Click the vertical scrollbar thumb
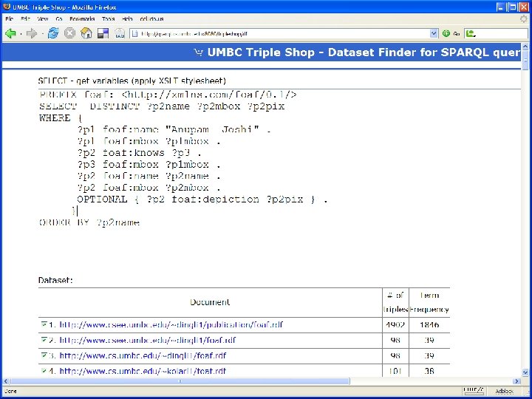This screenshot has width=532, height=399. pyautogui.click(x=525, y=60)
